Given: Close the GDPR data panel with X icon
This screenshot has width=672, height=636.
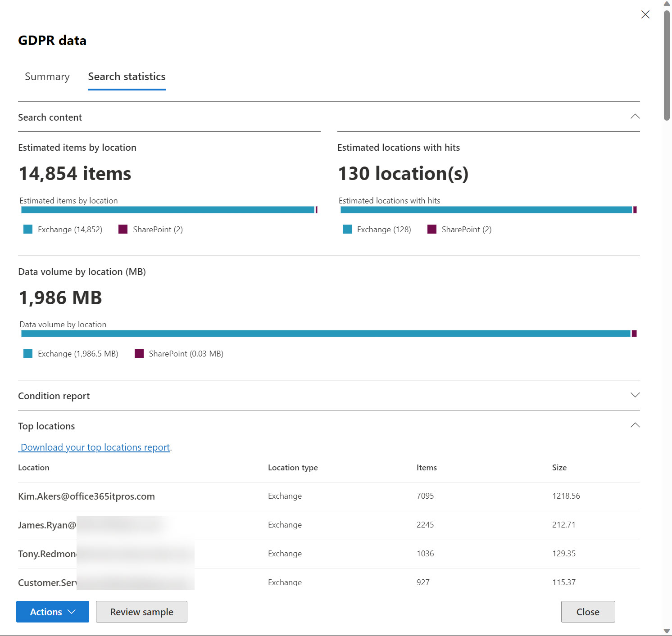Looking at the screenshot, I should 645,14.
